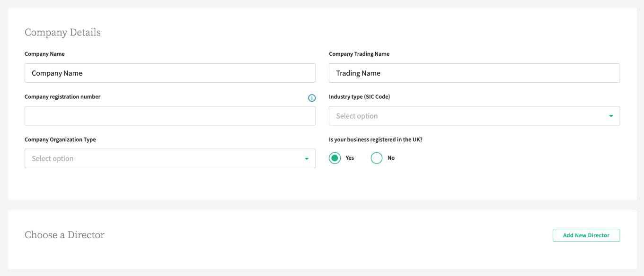Click the 'Is your business registered in the UK?' label

tap(375, 140)
